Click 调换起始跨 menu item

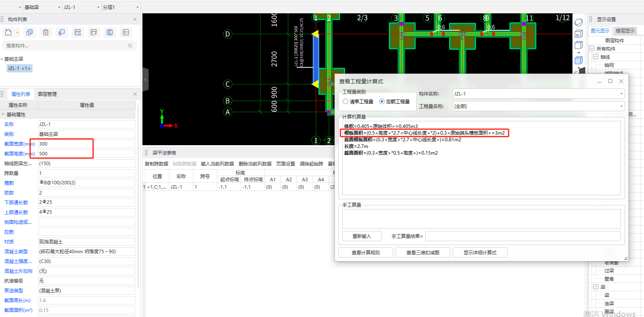click(311, 164)
